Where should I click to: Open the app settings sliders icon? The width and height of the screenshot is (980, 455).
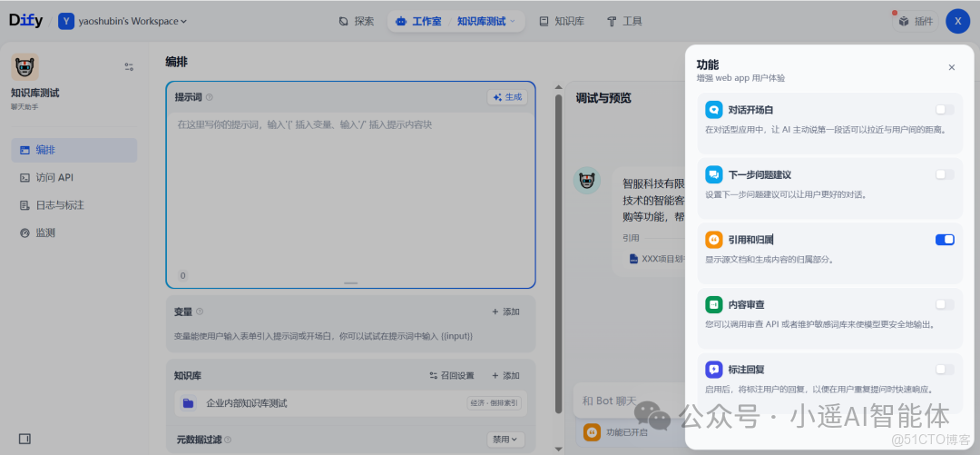click(x=129, y=67)
